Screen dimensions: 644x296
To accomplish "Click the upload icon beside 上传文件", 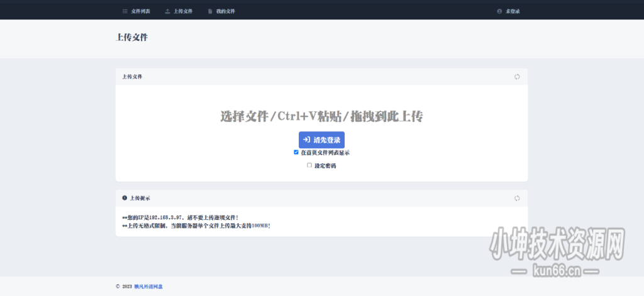I will pyautogui.click(x=167, y=11).
